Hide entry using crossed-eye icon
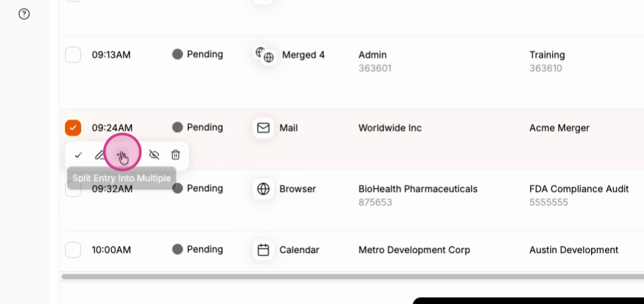The width and height of the screenshot is (644, 304). 154,155
